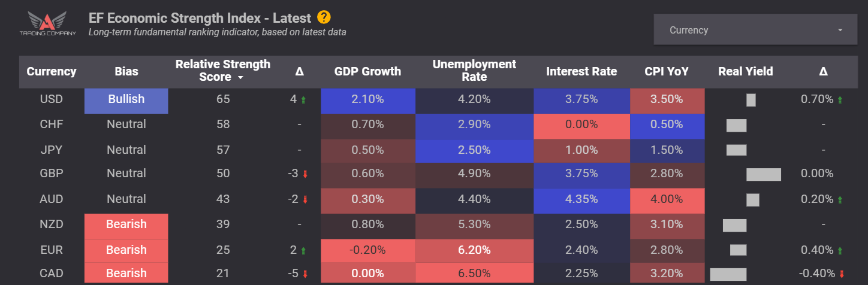Click the Relative Strength Score sort arrow
The height and width of the screenshot is (285, 868).
coord(240,78)
